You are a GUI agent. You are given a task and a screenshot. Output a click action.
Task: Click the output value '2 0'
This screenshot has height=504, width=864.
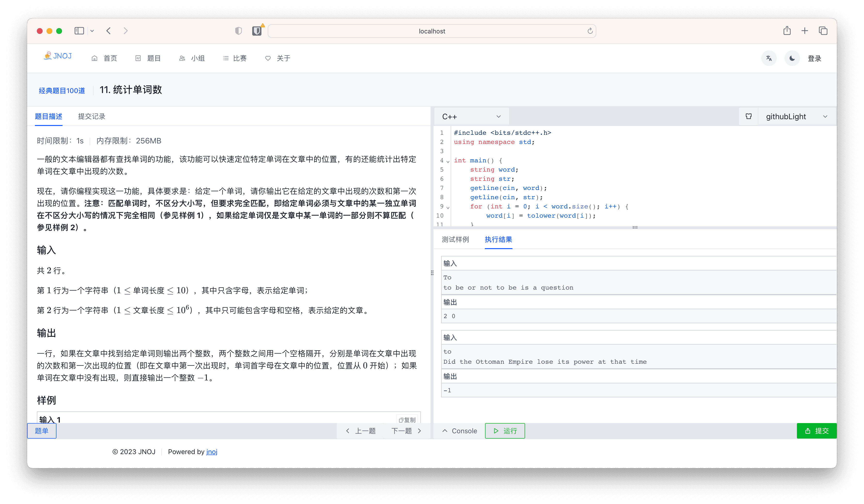(449, 316)
